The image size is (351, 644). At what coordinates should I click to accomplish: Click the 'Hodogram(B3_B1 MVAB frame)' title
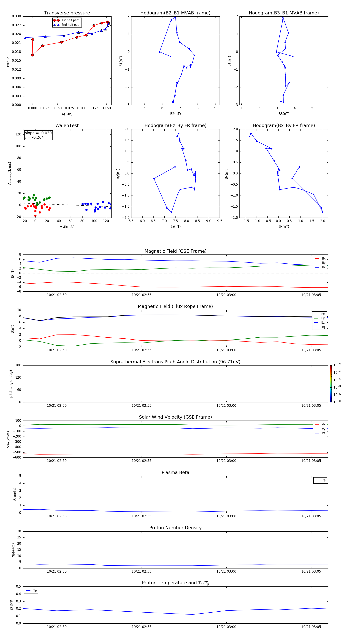coord(284,13)
